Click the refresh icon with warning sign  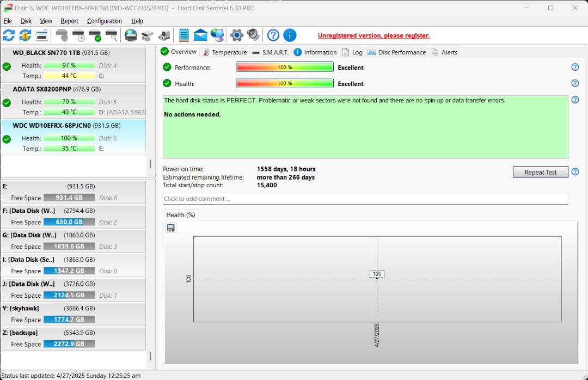click(x=25, y=35)
